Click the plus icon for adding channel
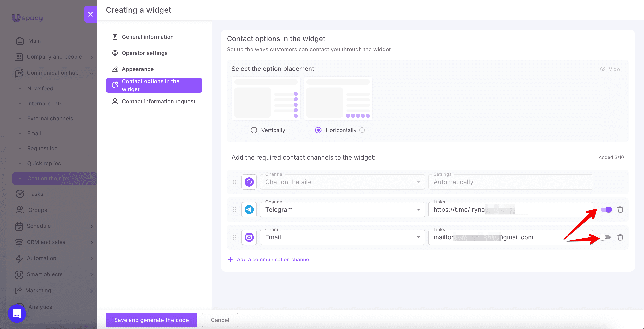The width and height of the screenshot is (644, 329). point(230,259)
